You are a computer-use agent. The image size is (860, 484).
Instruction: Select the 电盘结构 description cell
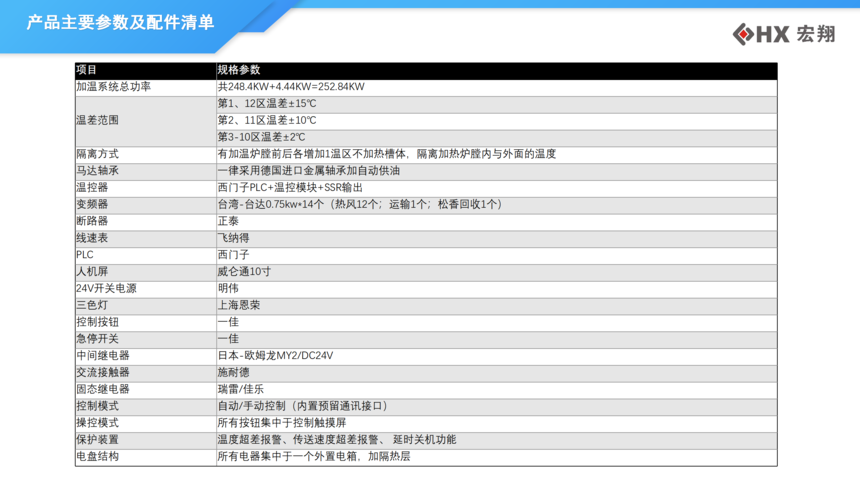click(314, 457)
